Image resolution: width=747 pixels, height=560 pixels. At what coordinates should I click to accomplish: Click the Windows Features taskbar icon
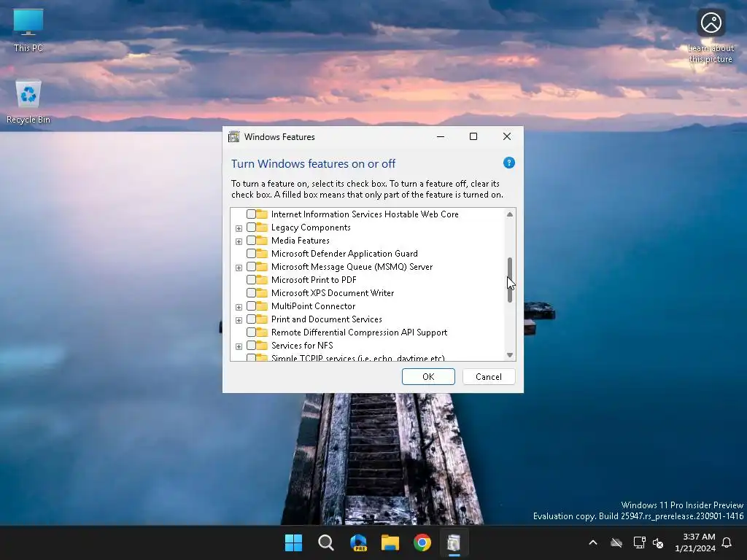(x=454, y=542)
